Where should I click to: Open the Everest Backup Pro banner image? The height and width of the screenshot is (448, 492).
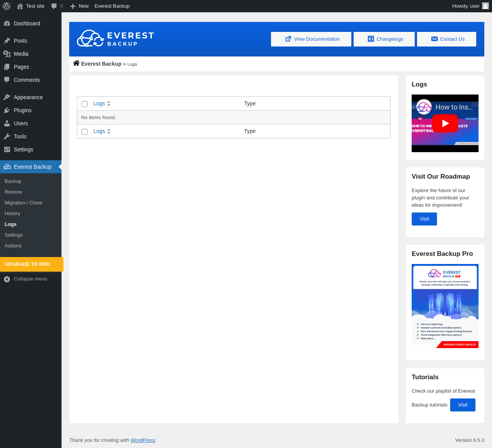tap(445, 306)
